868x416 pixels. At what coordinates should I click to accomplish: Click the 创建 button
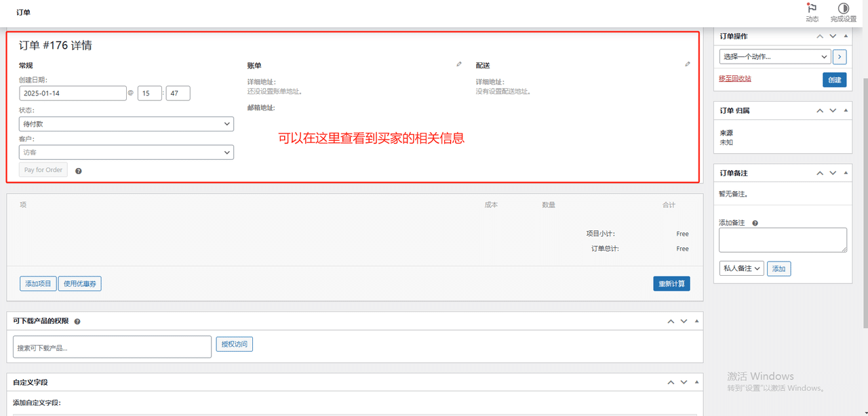pos(835,80)
